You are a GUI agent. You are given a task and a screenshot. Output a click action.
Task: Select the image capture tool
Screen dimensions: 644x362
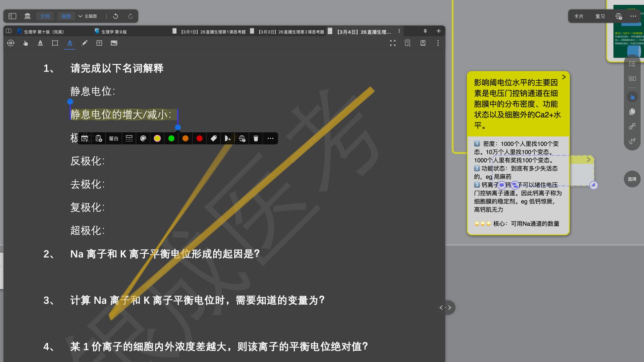pos(114,43)
